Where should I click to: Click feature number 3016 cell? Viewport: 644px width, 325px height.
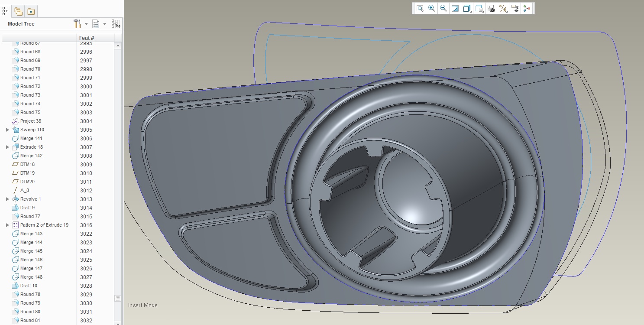[x=86, y=225]
